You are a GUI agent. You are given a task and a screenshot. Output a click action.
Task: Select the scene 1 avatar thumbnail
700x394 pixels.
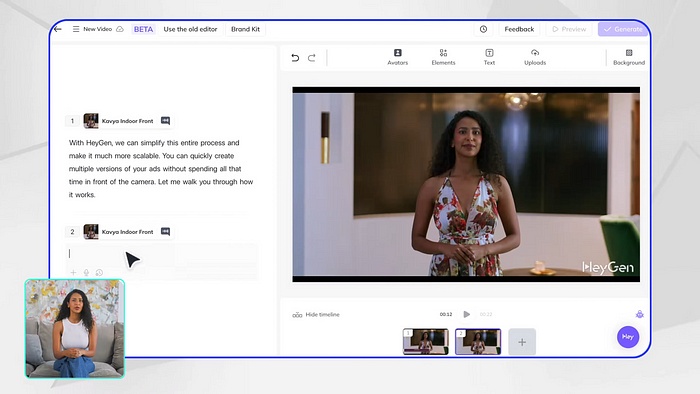[91, 121]
